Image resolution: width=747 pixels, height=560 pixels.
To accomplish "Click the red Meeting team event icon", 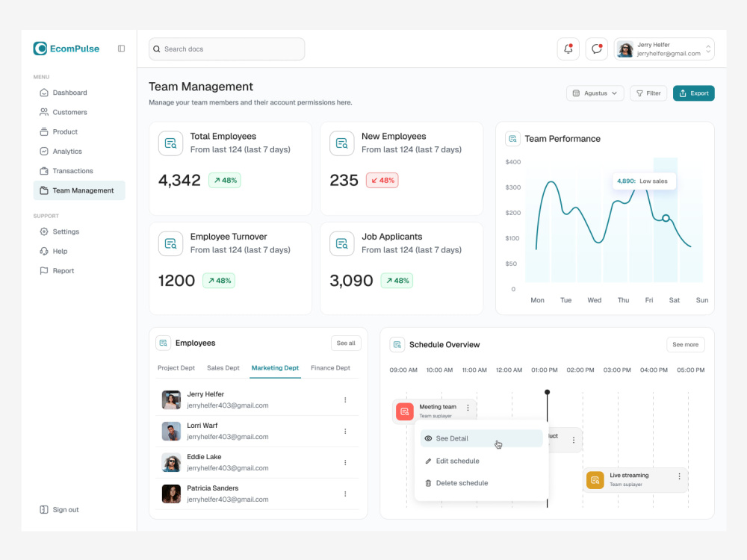I will 404,411.
